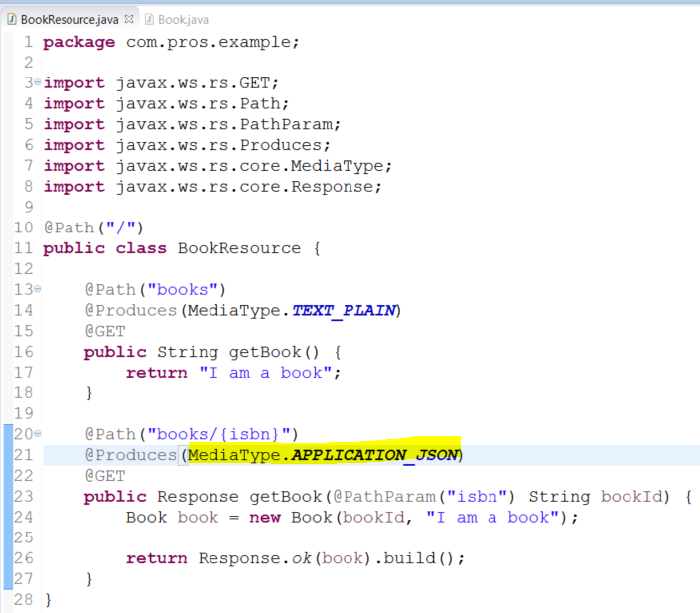Click the Java file icon on BookResource.java tab
The image size is (700, 613).
tap(12, 20)
